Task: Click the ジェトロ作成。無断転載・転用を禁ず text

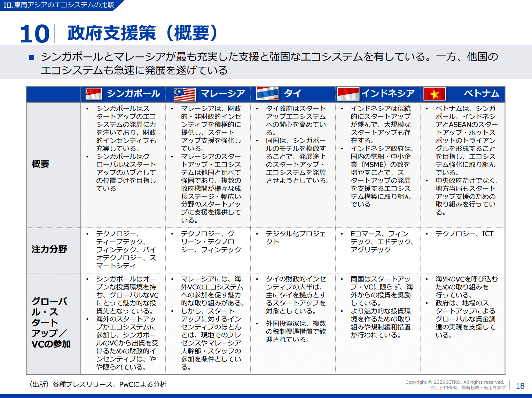Action: (x=468, y=388)
